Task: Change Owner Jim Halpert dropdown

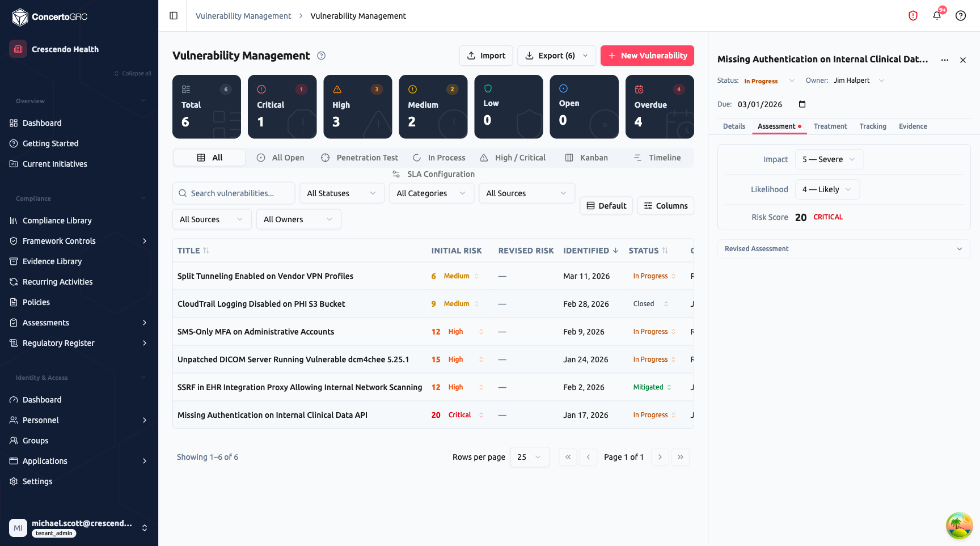Action: (859, 81)
